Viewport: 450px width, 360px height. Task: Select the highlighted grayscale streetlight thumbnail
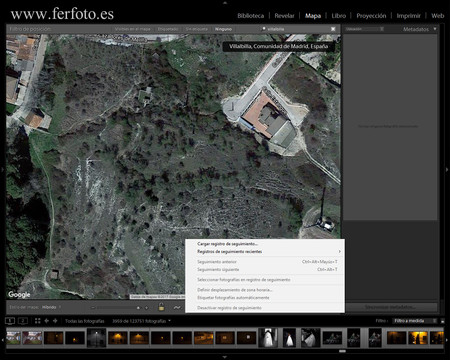tap(96, 338)
